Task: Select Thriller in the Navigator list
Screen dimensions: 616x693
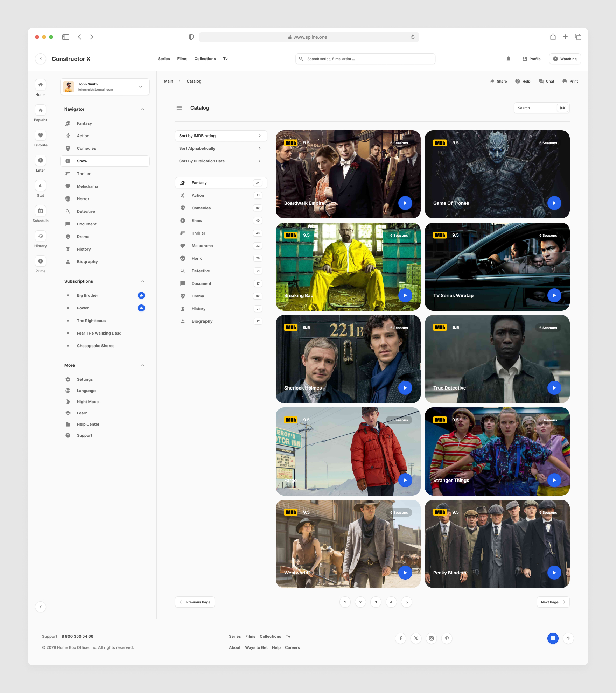Action: 105,174
